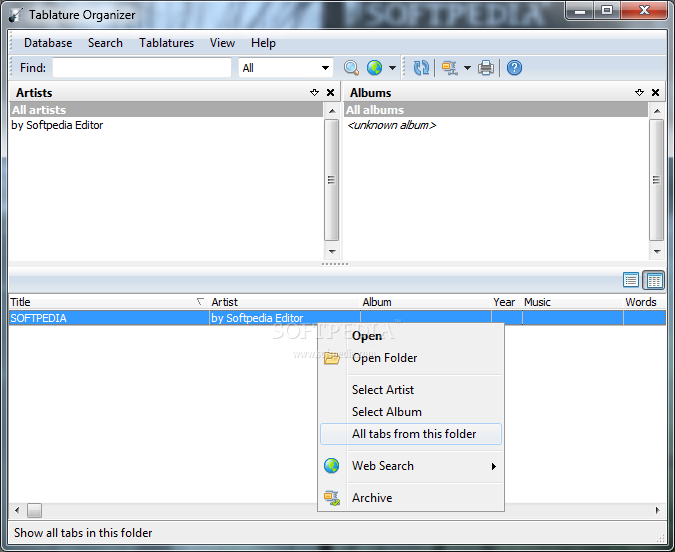
Task: Open the Database menu
Action: click(x=48, y=43)
